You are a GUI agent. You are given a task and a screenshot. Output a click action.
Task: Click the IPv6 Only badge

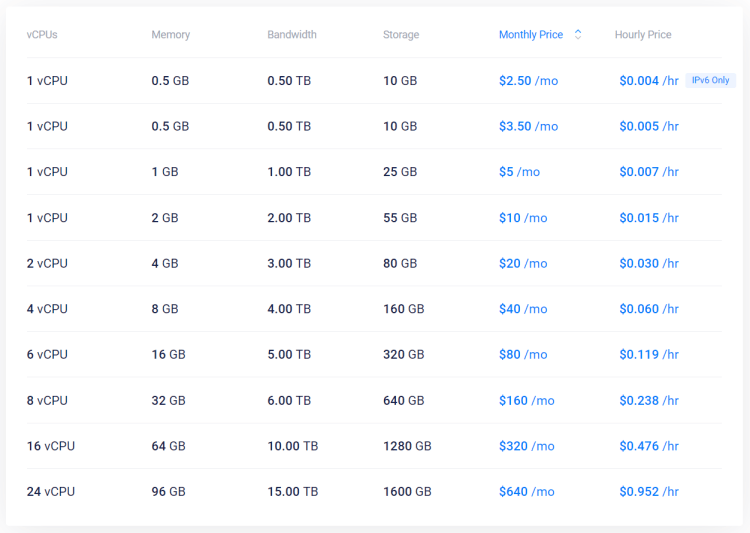pos(710,80)
